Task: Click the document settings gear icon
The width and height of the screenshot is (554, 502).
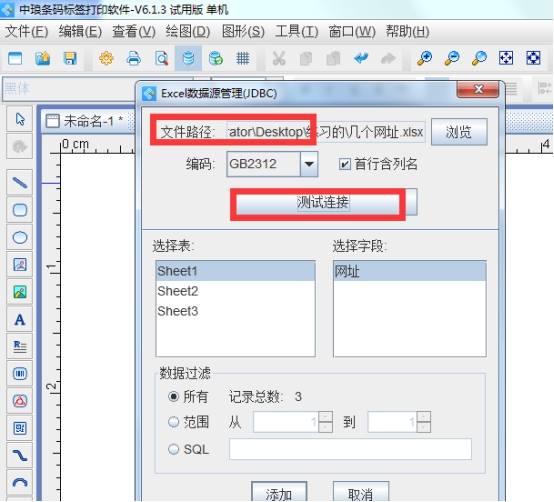Action: coord(106,58)
